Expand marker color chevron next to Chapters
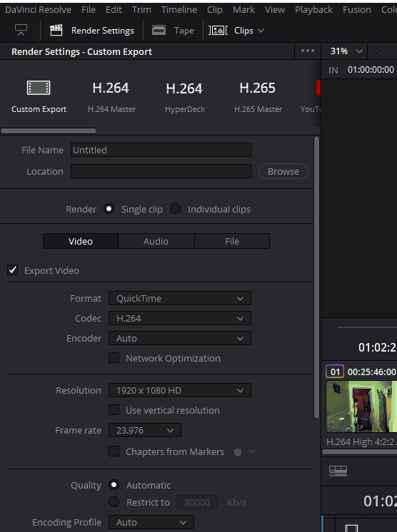Screen dimensions: 397x532 click(x=252, y=451)
